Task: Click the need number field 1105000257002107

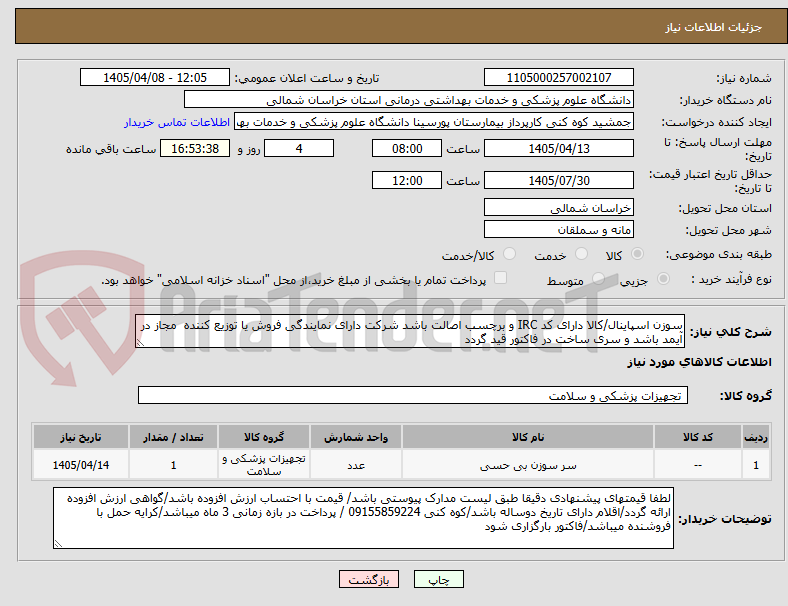Action: (559, 78)
